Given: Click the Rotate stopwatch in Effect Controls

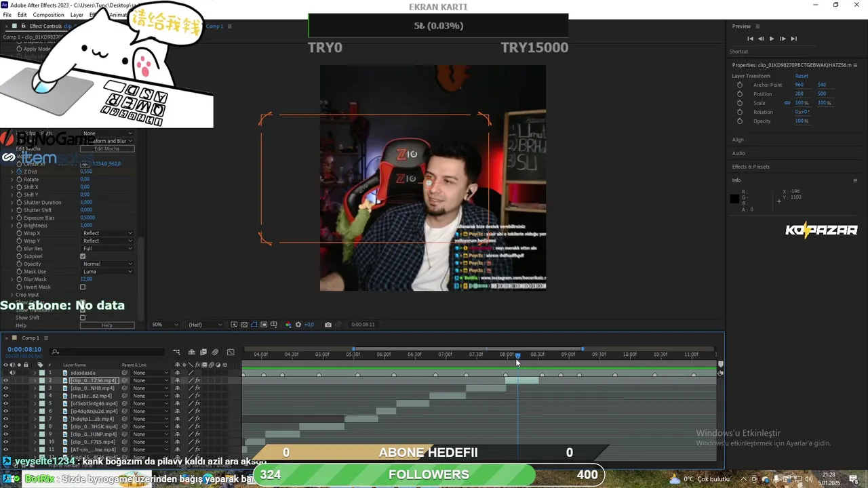Looking at the screenshot, I should click(19, 180).
